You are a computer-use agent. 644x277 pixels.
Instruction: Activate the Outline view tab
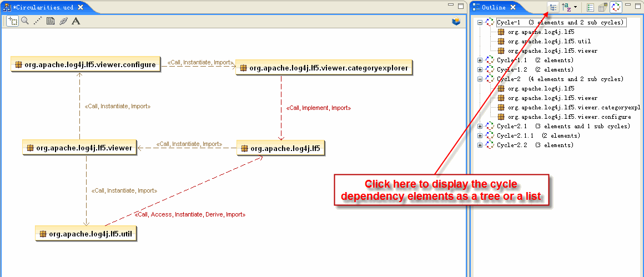495,7
